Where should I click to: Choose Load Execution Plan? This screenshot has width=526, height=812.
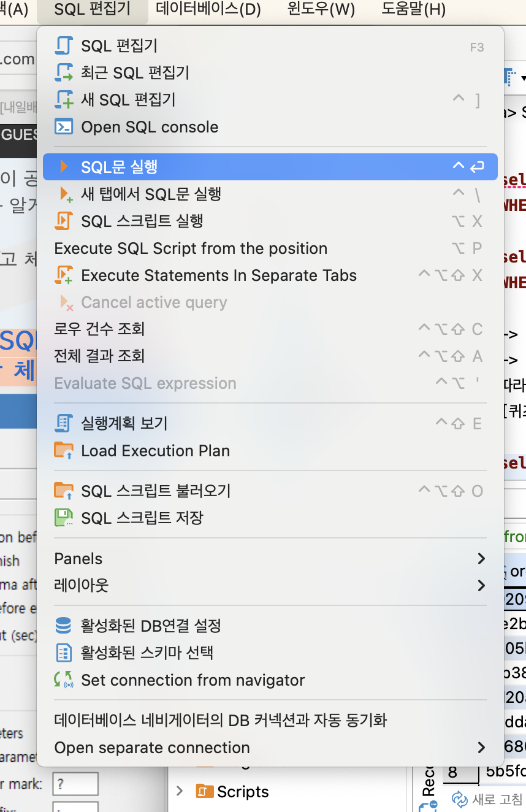[270, 451]
